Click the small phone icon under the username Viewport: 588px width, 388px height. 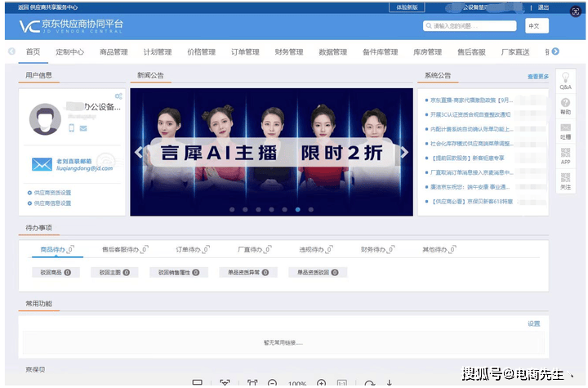(72, 128)
